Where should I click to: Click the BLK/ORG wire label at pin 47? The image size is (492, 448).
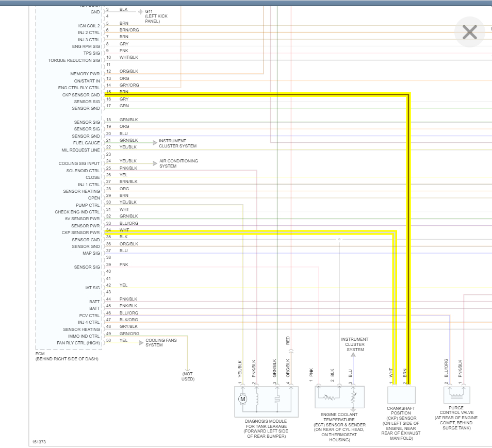(128, 320)
